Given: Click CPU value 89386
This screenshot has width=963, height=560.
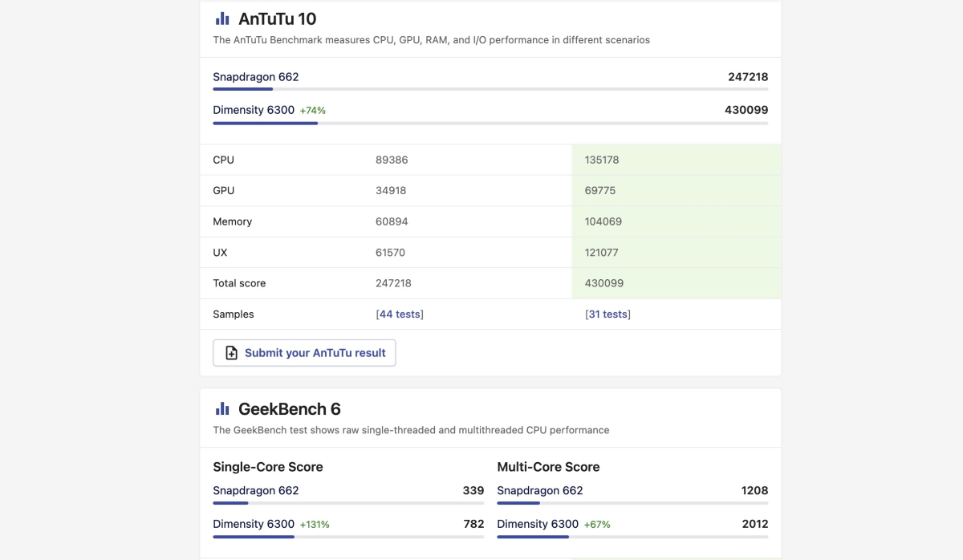Looking at the screenshot, I should coord(392,160).
